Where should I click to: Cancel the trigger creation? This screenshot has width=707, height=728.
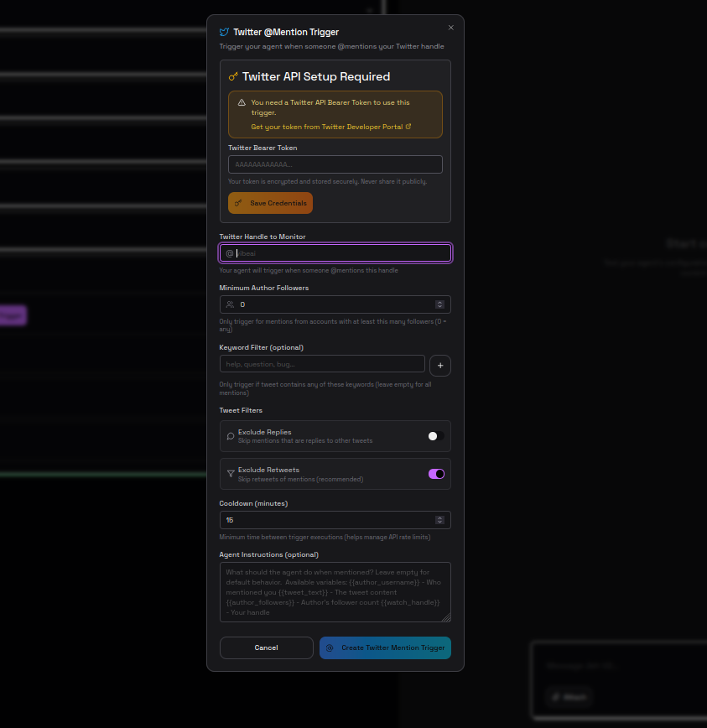point(267,647)
